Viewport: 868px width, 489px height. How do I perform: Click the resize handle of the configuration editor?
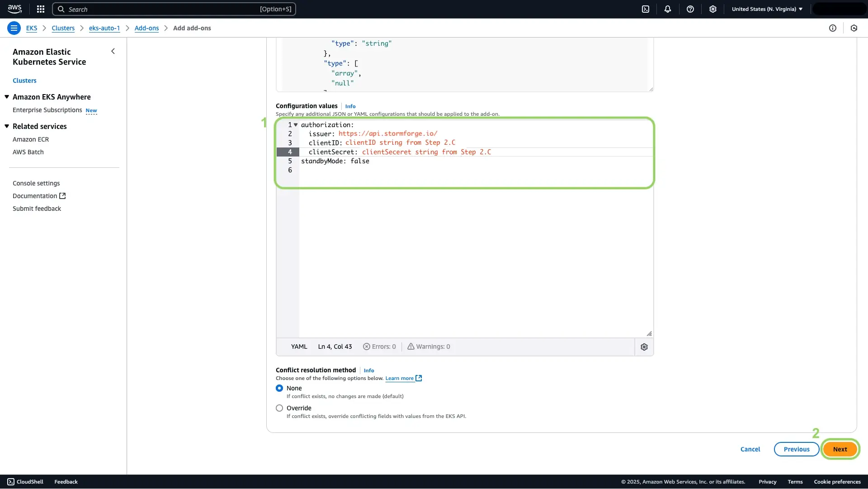(649, 333)
